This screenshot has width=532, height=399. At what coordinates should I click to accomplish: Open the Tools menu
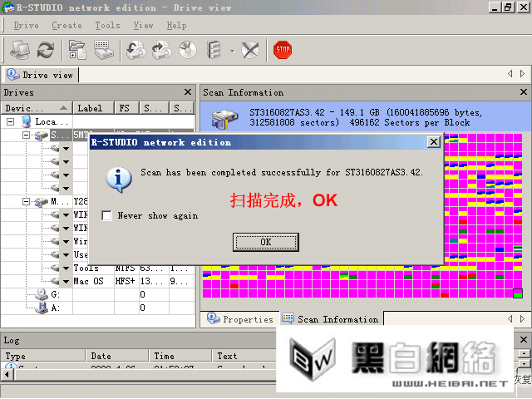tap(107, 26)
